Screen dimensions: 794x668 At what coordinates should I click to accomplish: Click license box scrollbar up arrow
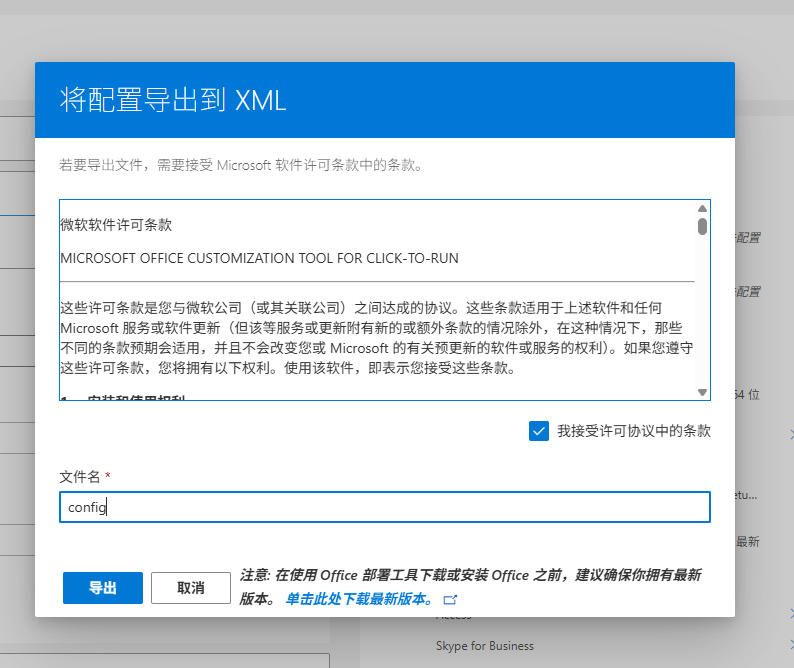point(702,208)
